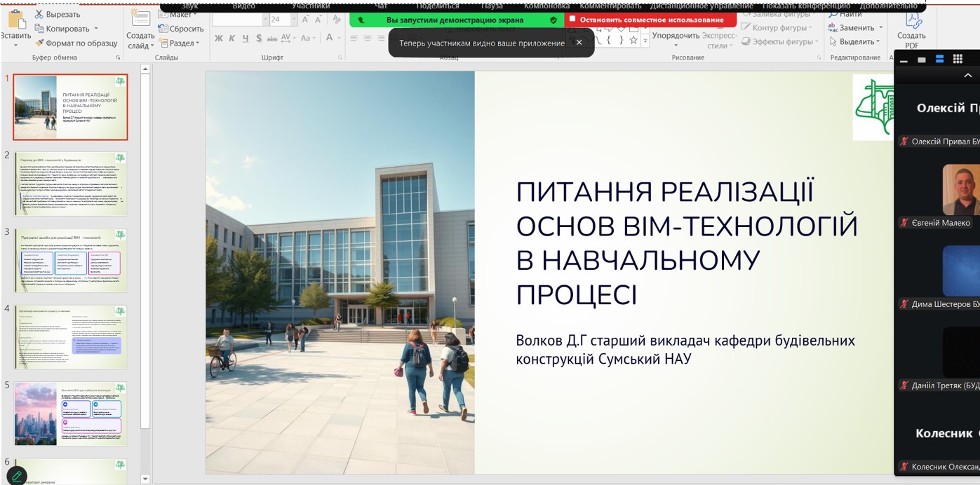Click the Cut (Вырезать) scissors icon
Screen dimensions: 980x485
click(x=39, y=14)
